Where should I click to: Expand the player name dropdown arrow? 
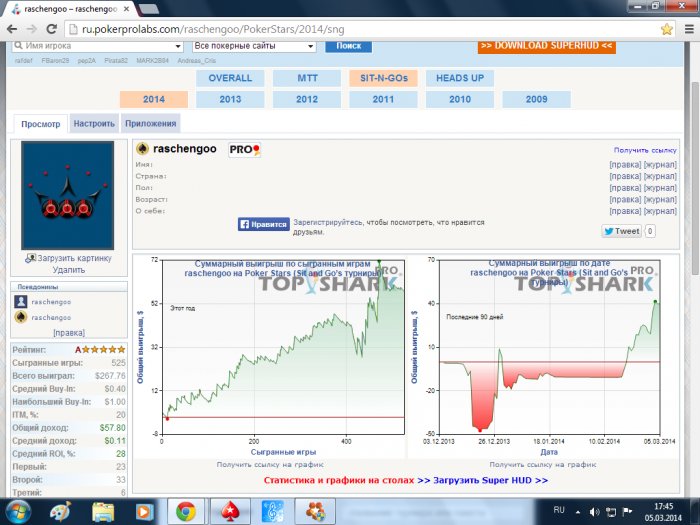(x=178, y=46)
